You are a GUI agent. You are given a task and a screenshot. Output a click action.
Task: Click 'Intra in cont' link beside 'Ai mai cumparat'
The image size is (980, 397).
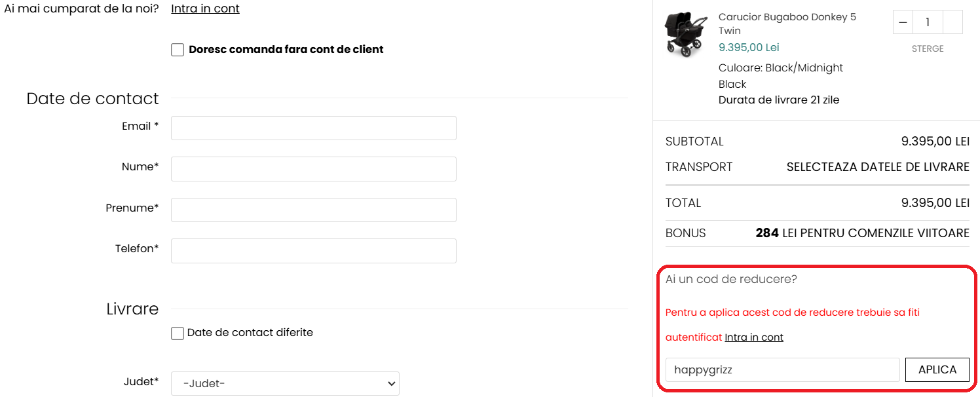(x=205, y=9)
